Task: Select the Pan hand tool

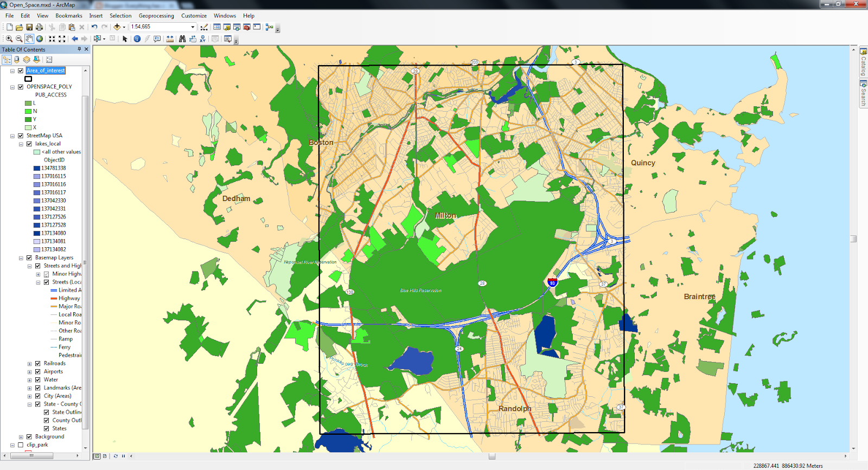Action: (x=29, y=38)
